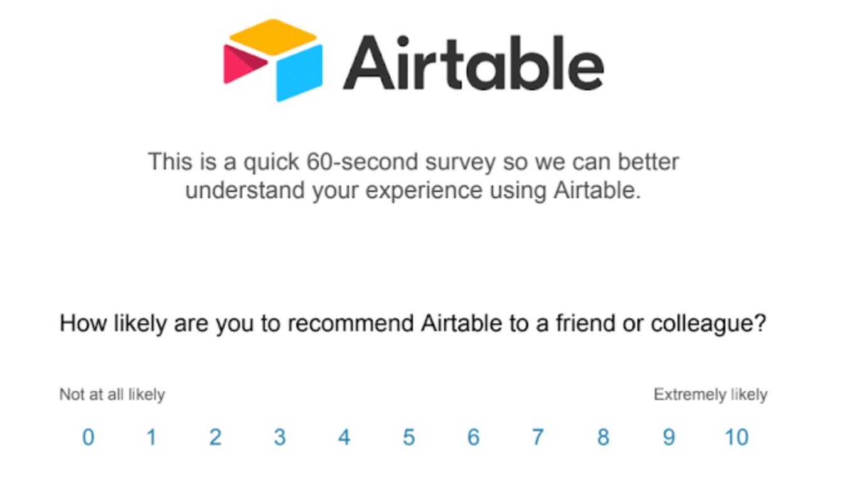
Task: Click the 'Extremely likely' label
Action: (x=710, y=394)
